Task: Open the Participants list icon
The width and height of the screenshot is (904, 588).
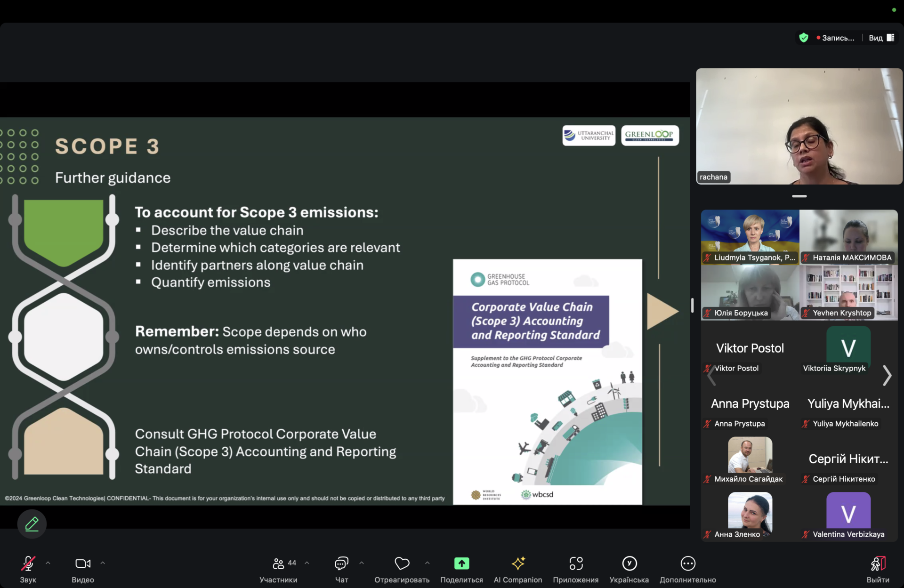Action: (x=279, y=564)
